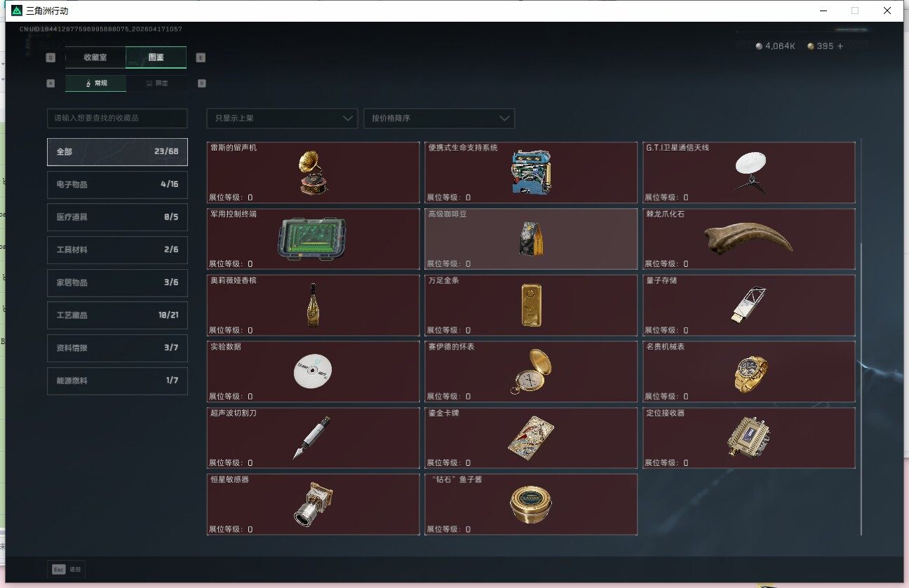The height and width of the screenshot is (588, 909).
Task: Open the 实验数据 disc item
Action: (x=313, y=371)
